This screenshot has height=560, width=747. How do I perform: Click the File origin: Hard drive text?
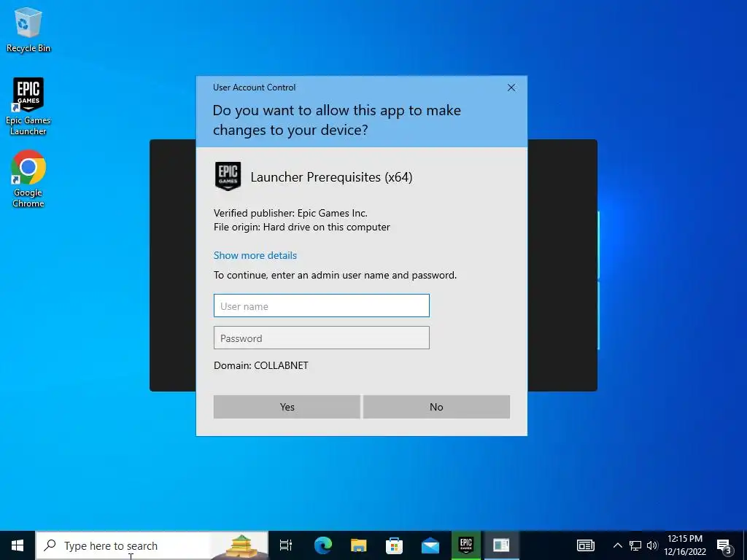tap(301, 227)
